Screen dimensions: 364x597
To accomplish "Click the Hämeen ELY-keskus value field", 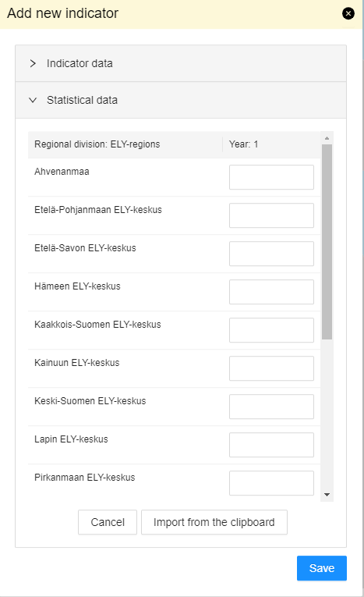I will click(271, 292).
